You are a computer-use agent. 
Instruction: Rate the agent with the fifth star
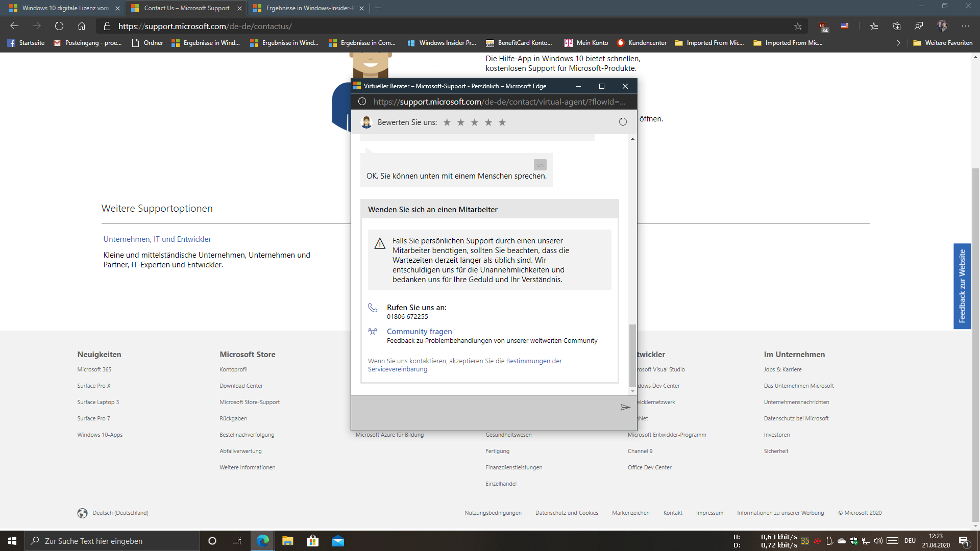tap(502, 122)
